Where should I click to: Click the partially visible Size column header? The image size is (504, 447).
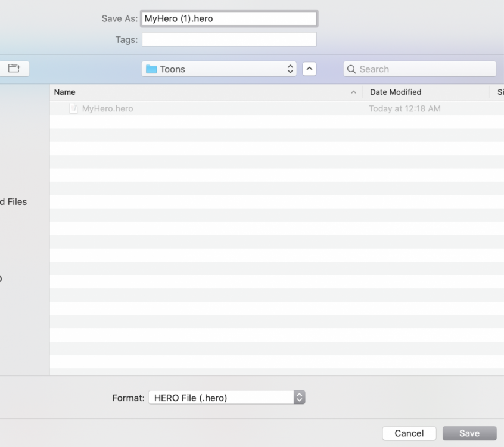499,92
